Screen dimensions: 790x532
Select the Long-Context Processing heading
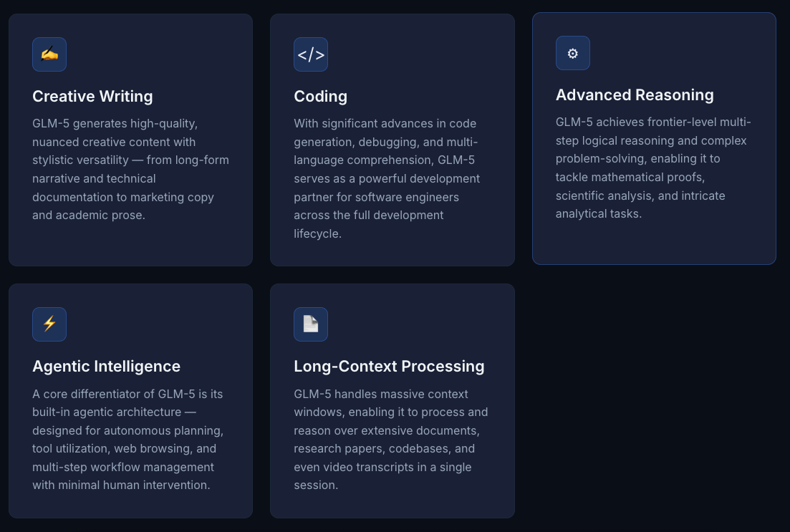pos(389,367)
